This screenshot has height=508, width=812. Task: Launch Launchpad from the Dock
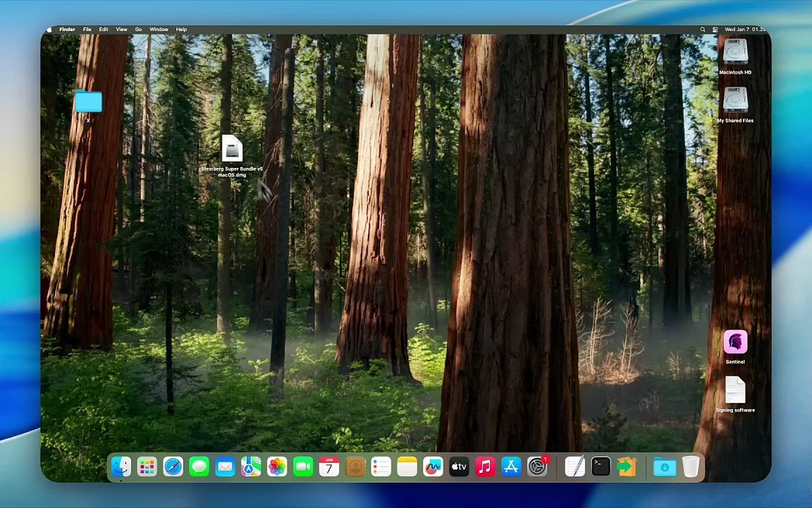pos(147,466)
